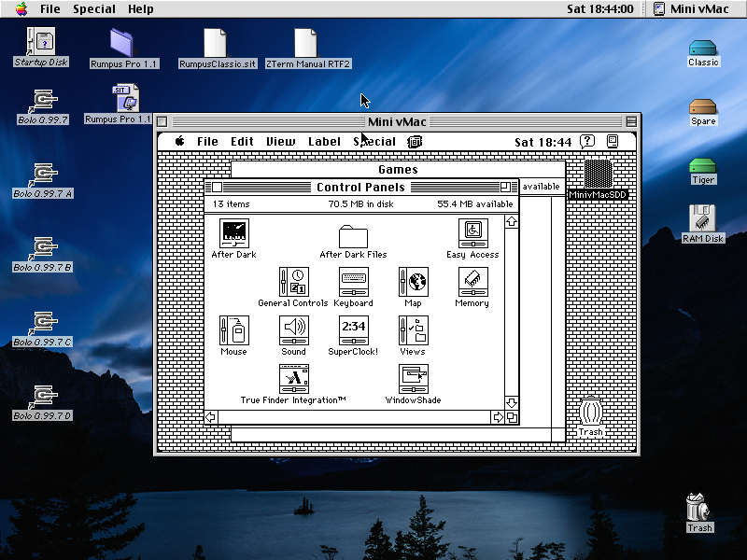The image size is (747, 560).
Task: Collapse the outer Mini vMac window
Action: pos(631,122)
